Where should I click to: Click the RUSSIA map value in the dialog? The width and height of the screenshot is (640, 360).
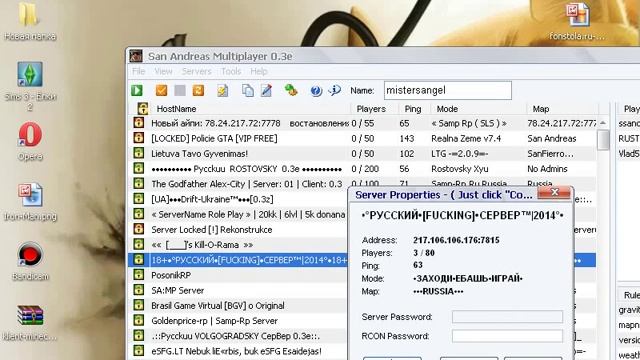point(438,291)
